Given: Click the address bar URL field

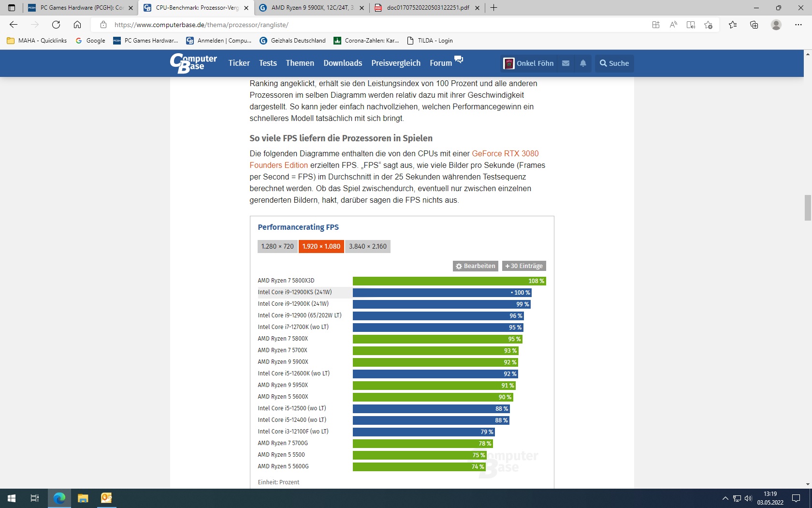Looking at the screenshot, I should (377, 25).
